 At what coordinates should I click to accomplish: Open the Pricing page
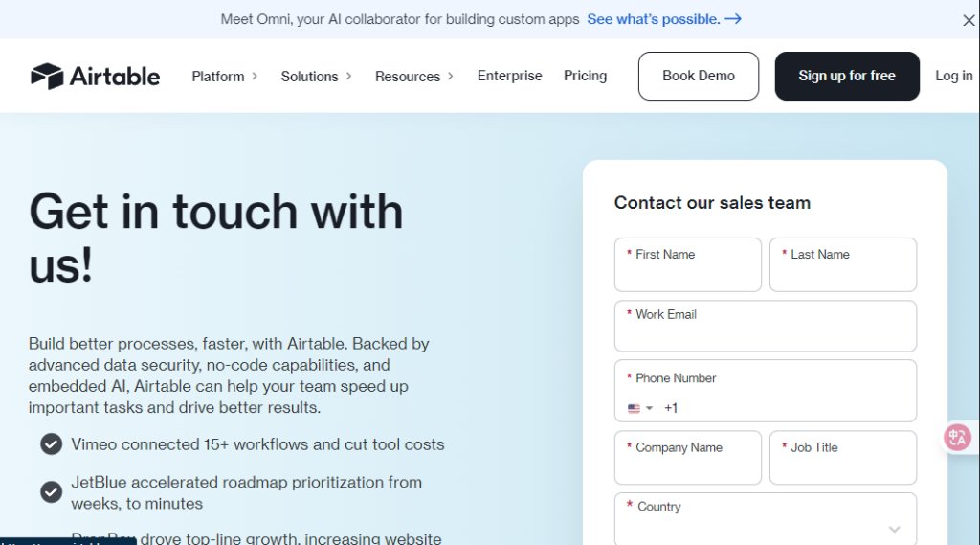tap(585, 76)
